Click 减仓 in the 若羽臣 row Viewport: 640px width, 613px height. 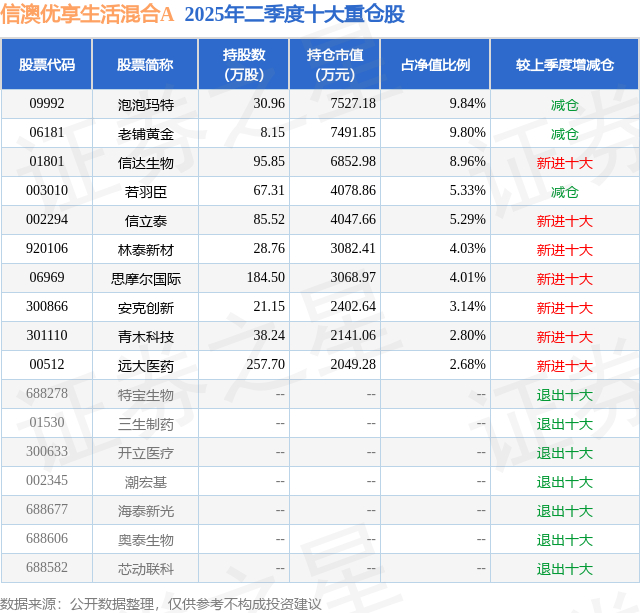[x=564, y=192]
